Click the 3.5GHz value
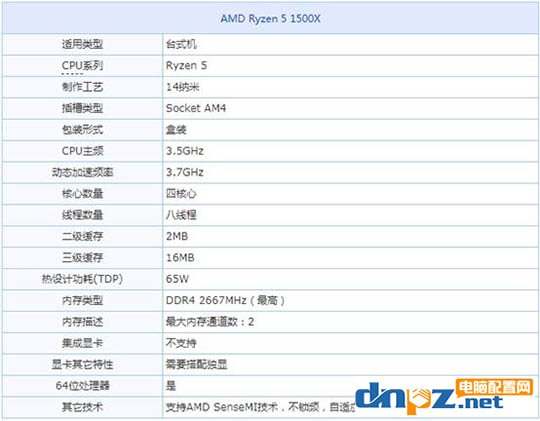 point(185,151)
